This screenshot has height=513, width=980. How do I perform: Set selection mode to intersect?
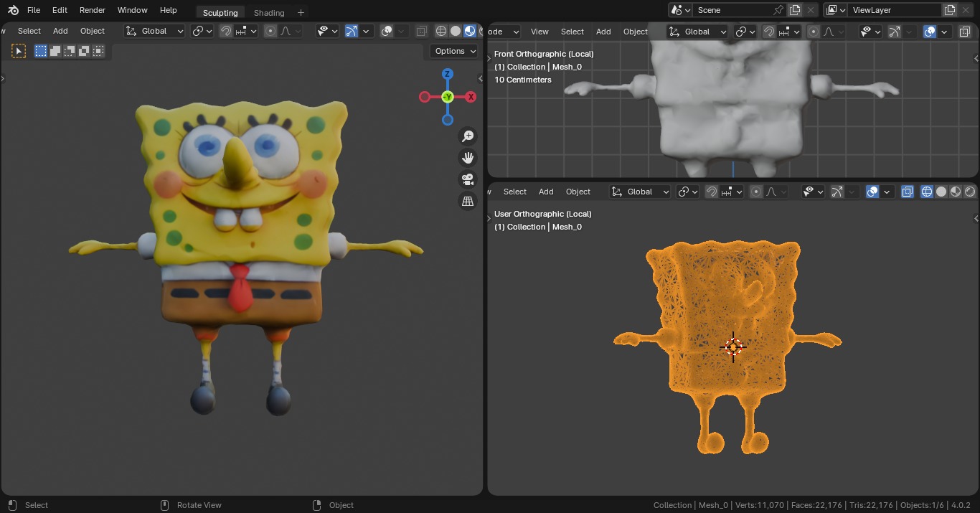98,51
